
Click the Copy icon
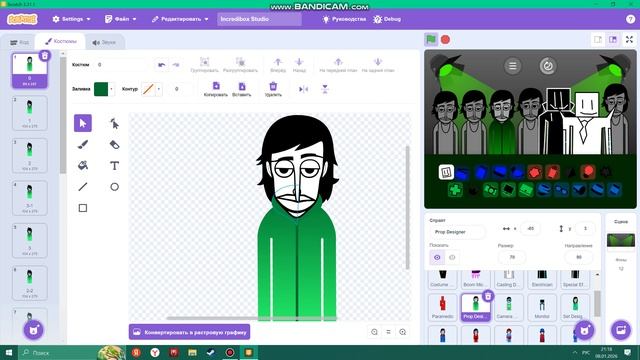click(x=216, y=86)
